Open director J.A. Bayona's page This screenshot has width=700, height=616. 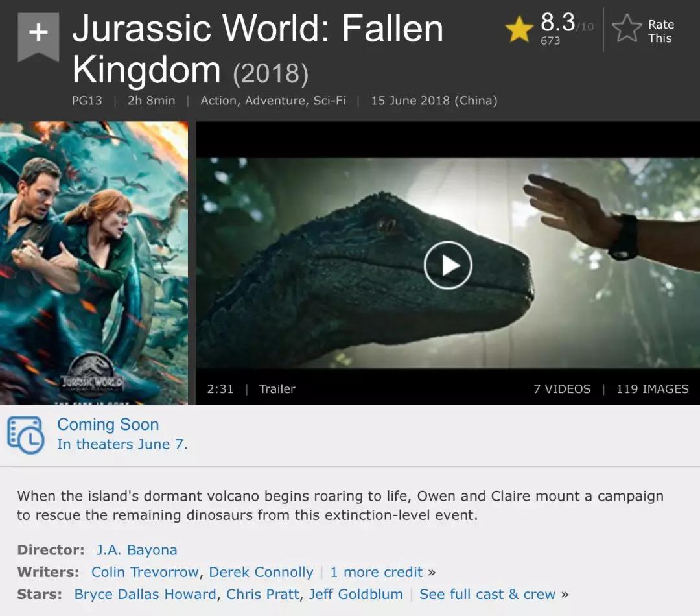pyautogui.click(x=137, y=550)
